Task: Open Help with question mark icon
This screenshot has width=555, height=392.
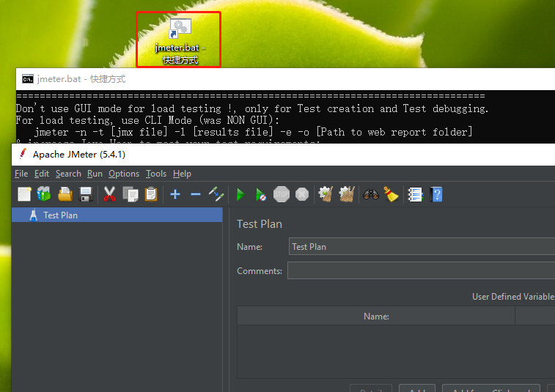Action: (x=436, y=194)
